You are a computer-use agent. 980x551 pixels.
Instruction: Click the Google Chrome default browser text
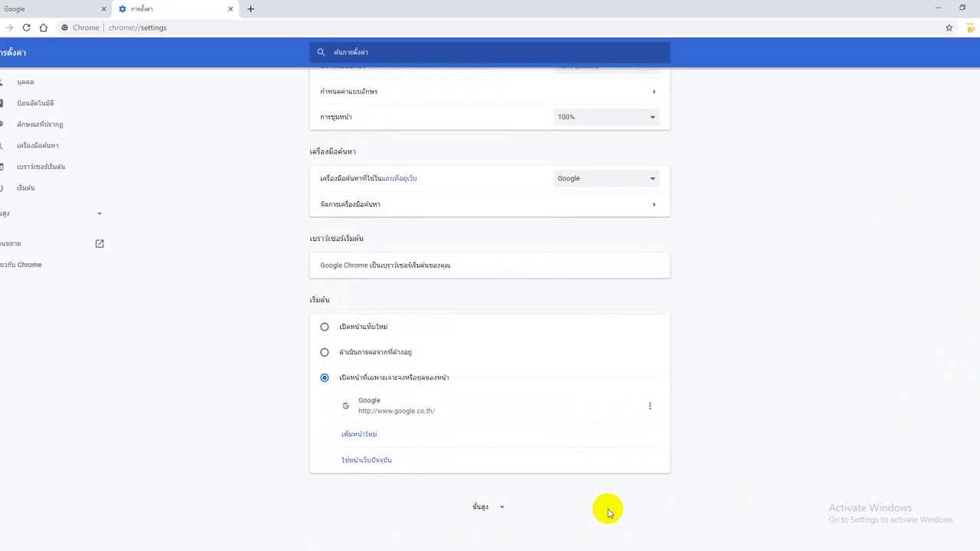click(x=385, y=266)
